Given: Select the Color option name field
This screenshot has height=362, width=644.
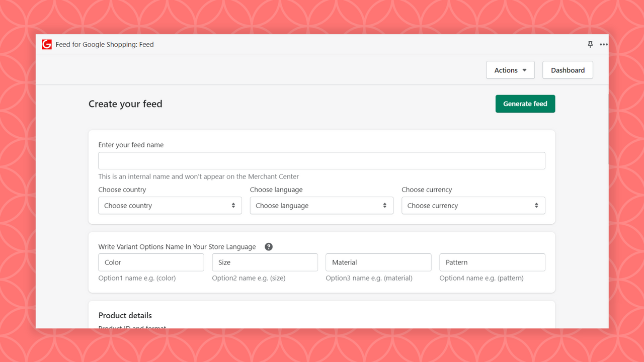Looking at the screenshot, I should pyautogui.click(x=151, y=262).
